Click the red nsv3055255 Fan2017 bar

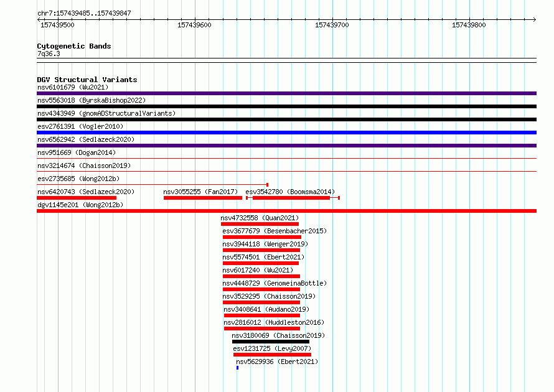(203, 198)
